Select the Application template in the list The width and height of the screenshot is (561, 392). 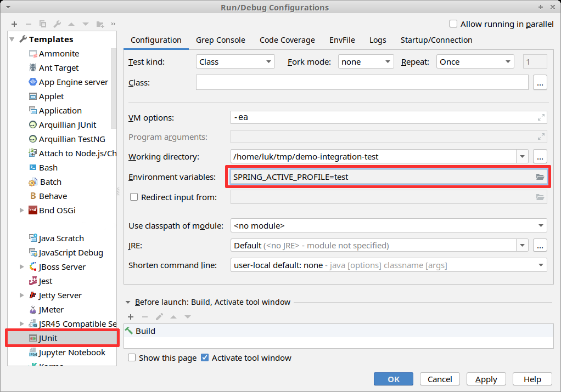tap(60, 111)
